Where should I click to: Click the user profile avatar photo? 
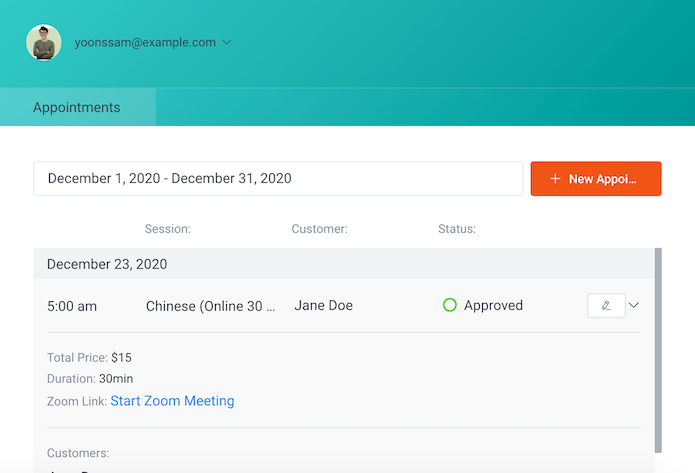[43, 43]
